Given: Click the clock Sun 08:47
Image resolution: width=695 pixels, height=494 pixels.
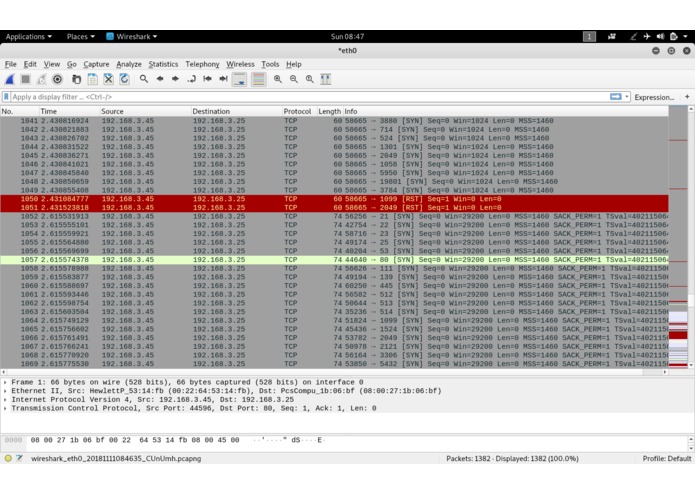Looking at the screenshot, I should [x=348, y=37].
